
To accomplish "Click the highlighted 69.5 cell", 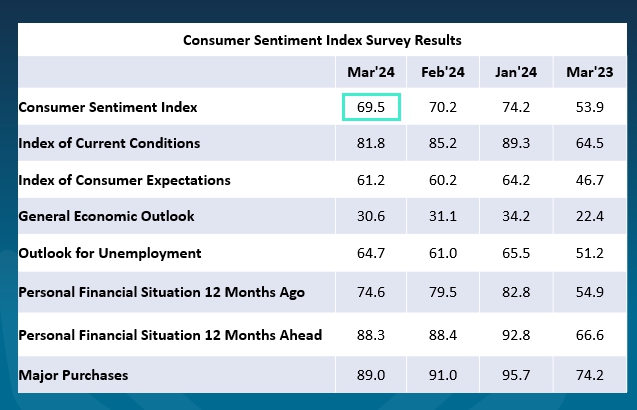I will (371, 106).
